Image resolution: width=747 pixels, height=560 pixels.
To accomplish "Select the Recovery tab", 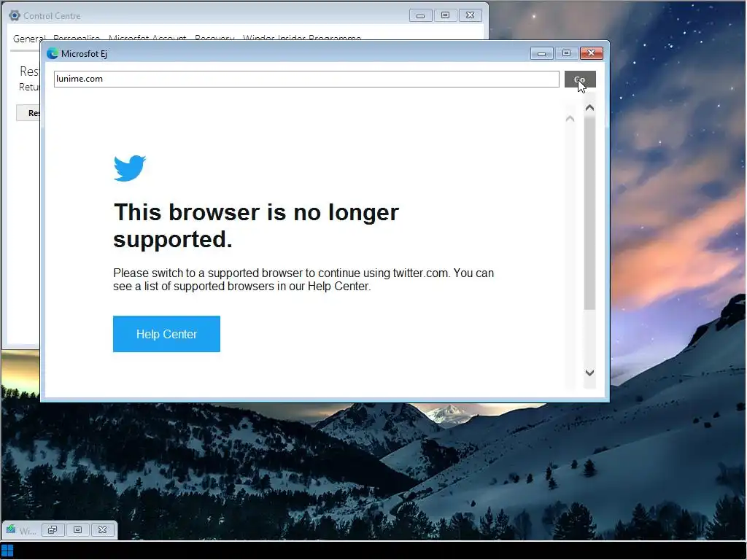I will tap(214, 38).
